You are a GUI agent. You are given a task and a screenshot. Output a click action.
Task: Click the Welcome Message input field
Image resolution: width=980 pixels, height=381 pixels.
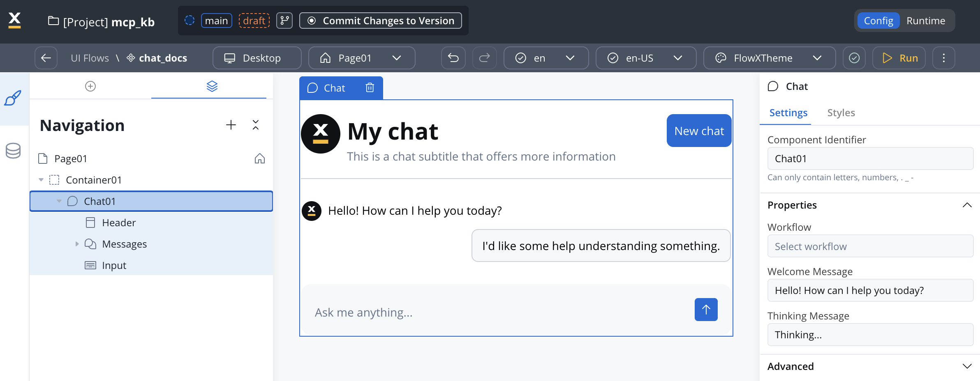(x=870, y=290)
